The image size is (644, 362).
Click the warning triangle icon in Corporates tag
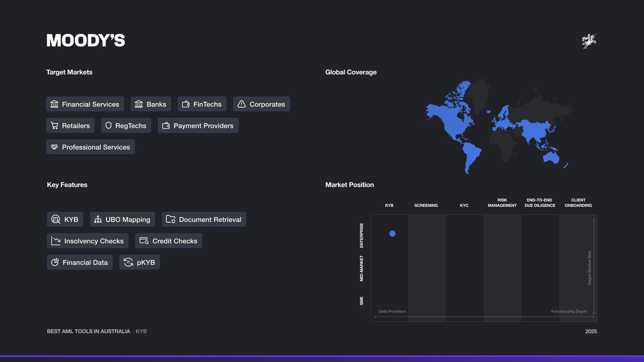pyautogui.click(x=242, y=104)
